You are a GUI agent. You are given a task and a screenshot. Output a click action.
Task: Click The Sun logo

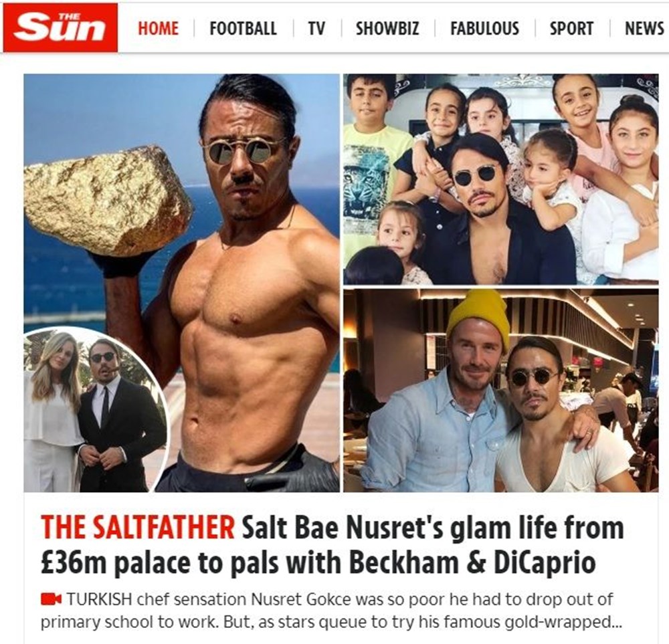tap(60, 27)
